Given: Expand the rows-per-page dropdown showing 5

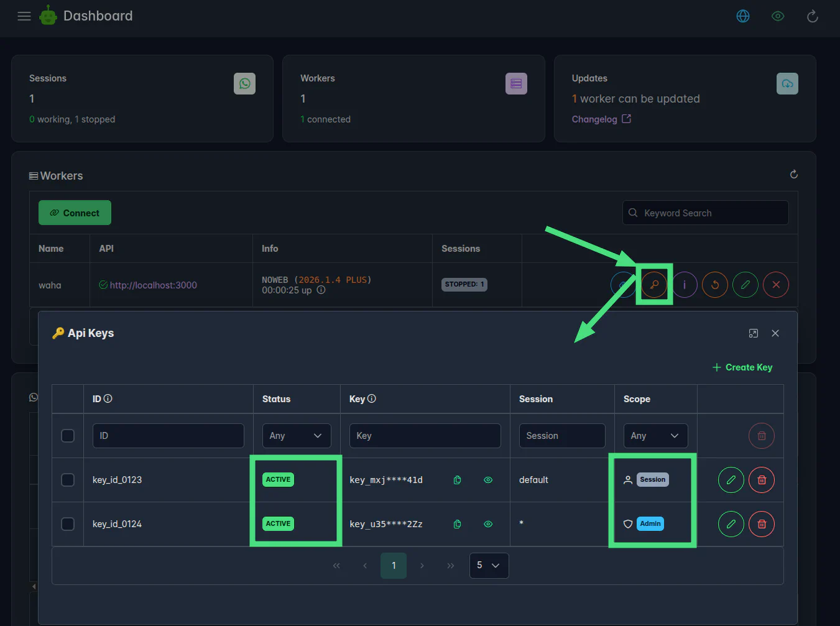Looking at the screenshot, I should point(489,565).
